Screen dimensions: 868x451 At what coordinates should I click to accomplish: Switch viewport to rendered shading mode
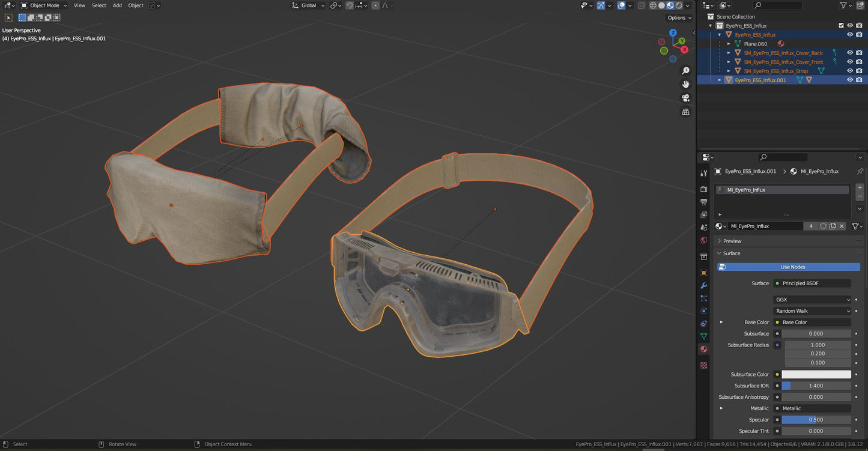[x=679, y=5]
